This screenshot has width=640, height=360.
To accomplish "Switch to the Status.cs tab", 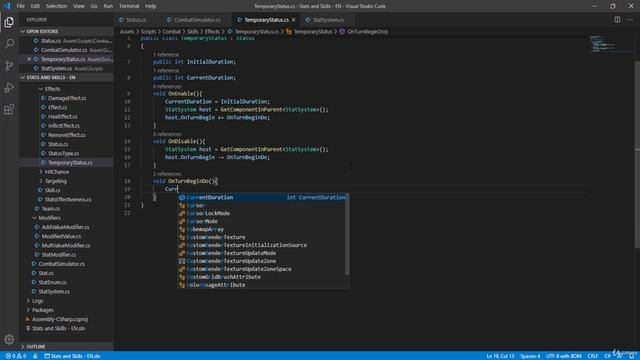I will pos(136,20).
